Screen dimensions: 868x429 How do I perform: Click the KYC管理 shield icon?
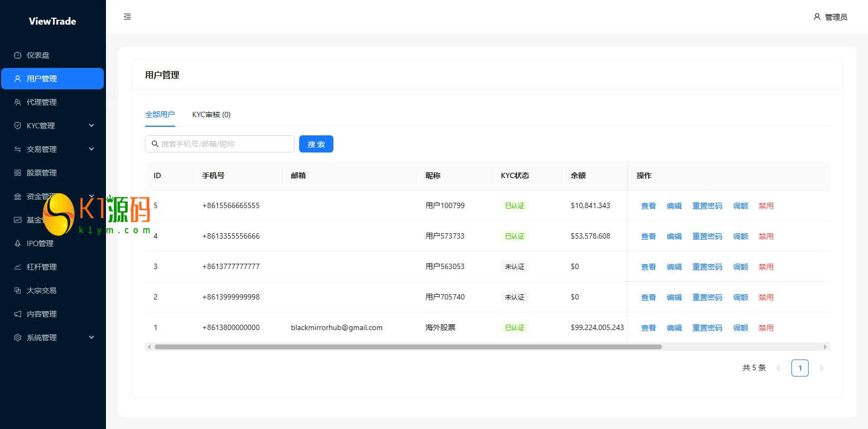(18, 126)
